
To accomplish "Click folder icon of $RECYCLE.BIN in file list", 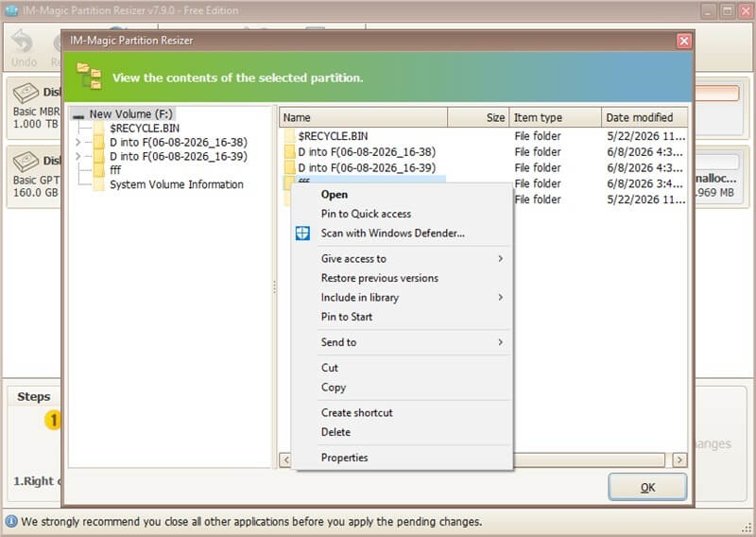I will point(289,136).
